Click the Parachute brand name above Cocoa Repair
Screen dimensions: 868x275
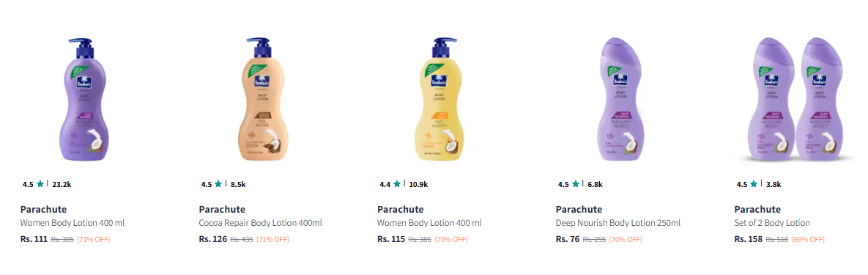click(222, 210)
